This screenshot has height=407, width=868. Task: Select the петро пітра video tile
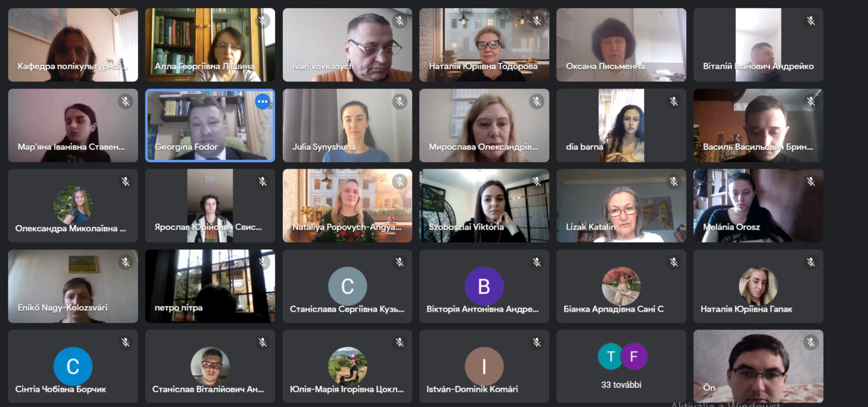[210, 286]
